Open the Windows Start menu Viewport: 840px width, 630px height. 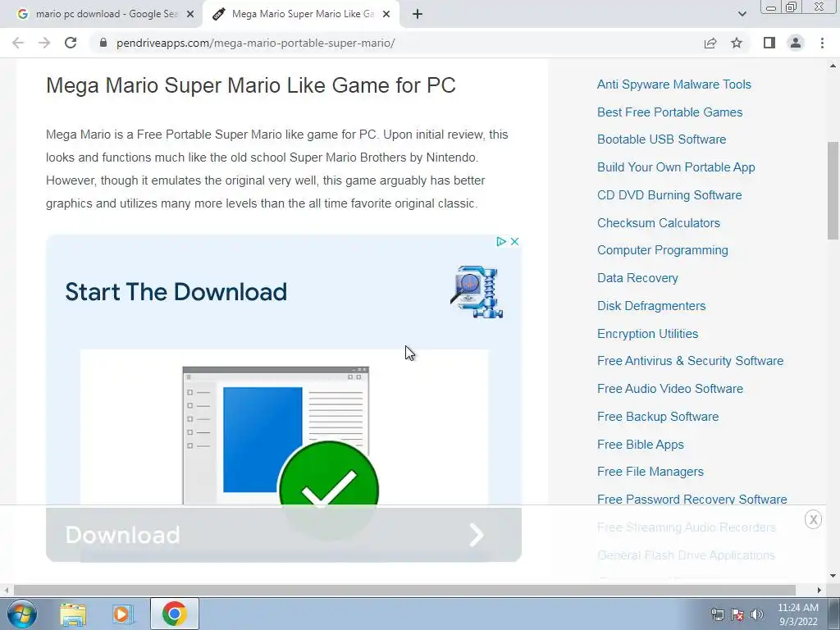coord(21,614)
